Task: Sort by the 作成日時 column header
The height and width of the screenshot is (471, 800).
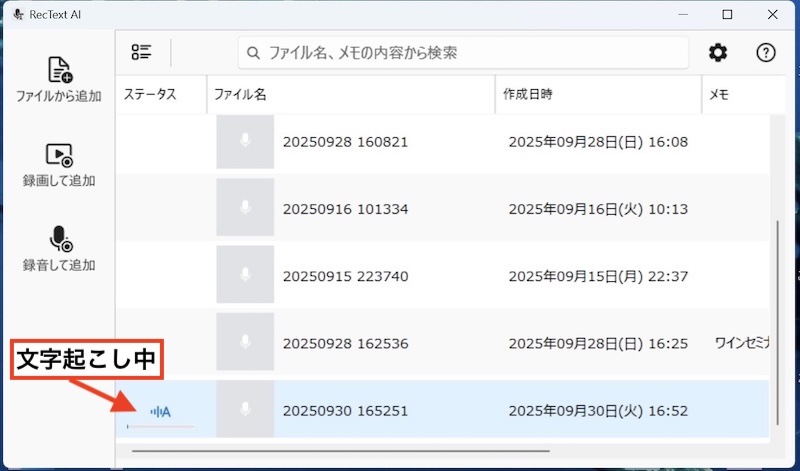Action: coord(528,95)
